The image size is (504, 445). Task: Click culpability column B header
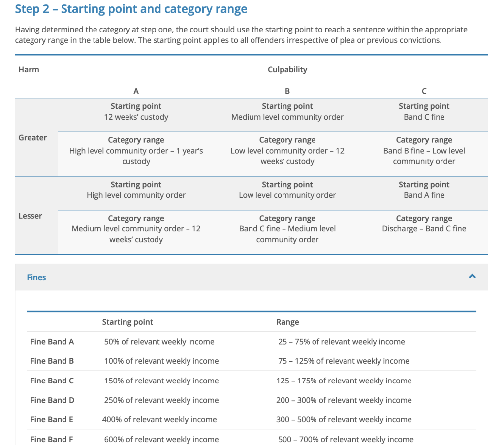[x=287, y=91]
